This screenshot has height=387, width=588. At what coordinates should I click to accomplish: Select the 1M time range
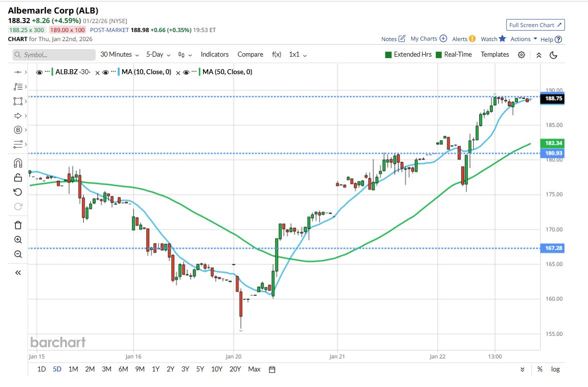[x=73, y=369]
